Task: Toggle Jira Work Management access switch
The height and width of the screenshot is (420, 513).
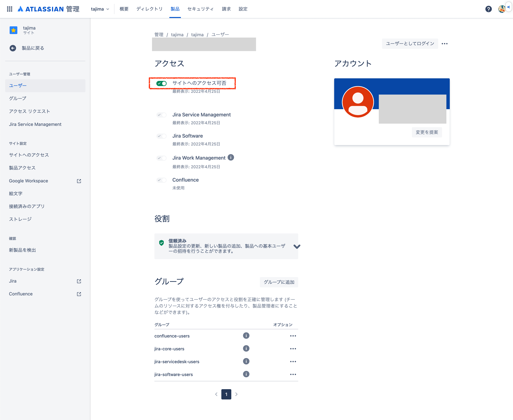Action: click(x=161, y=158)
